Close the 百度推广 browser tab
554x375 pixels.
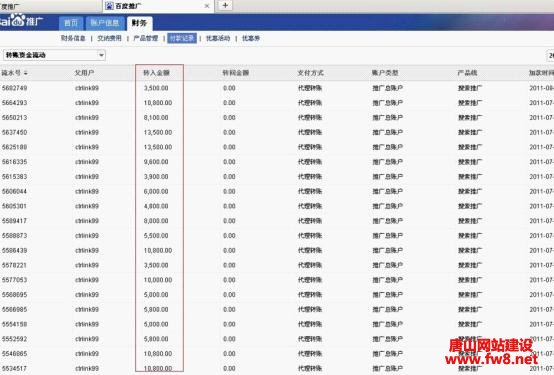point(207,6)
